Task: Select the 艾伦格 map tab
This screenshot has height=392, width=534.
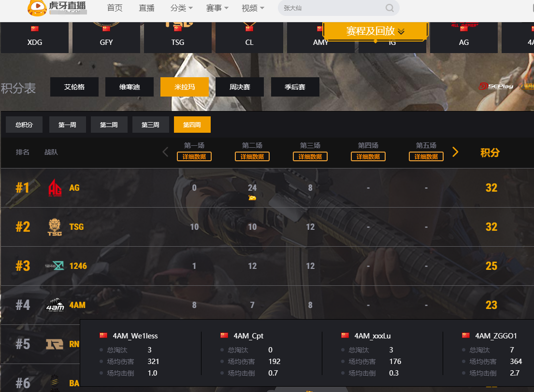Action: click(74, 87)
